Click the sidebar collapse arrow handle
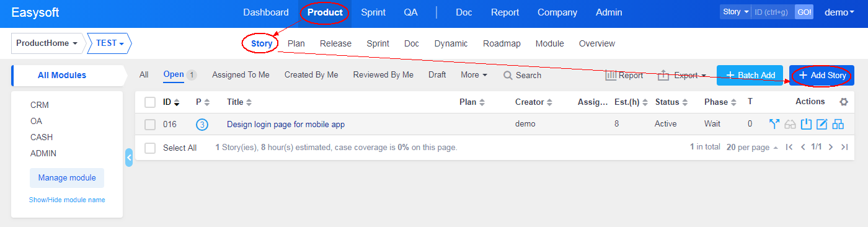This screenshot has width=868, height=227. pyautogui.click(x=129, y=158)
